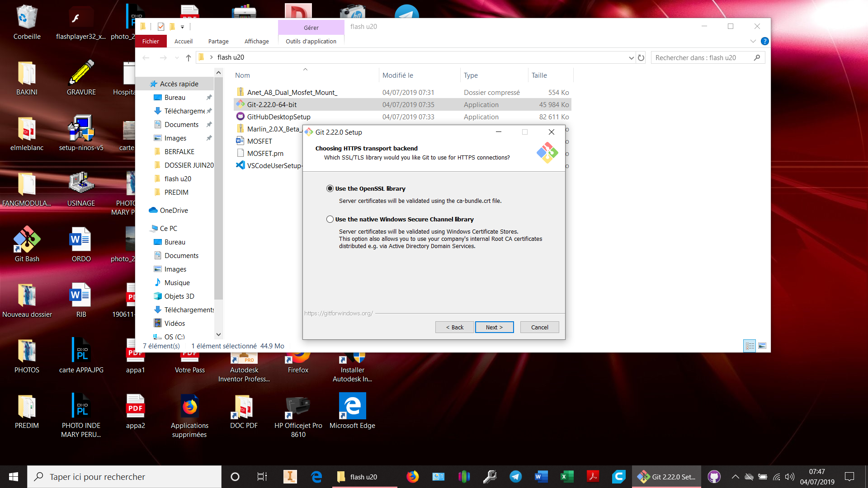Viewport: 868px width, 488px height.
Task: Open OneDrive in navigation pane
Action: coord(174,210)
